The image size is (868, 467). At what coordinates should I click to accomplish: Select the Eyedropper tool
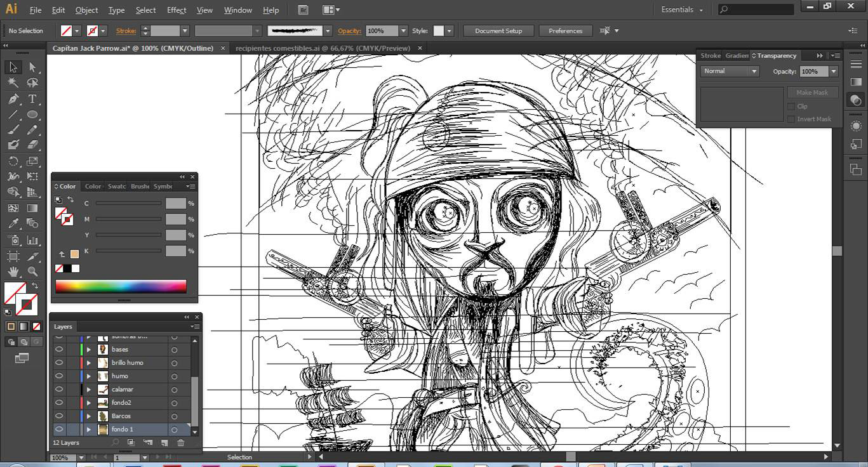coord(13,223)
